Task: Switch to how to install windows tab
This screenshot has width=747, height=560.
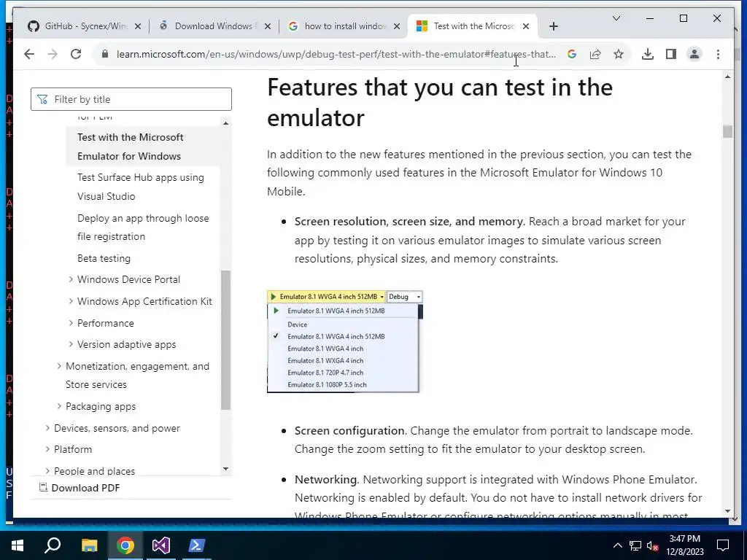Action: [343, 26]
